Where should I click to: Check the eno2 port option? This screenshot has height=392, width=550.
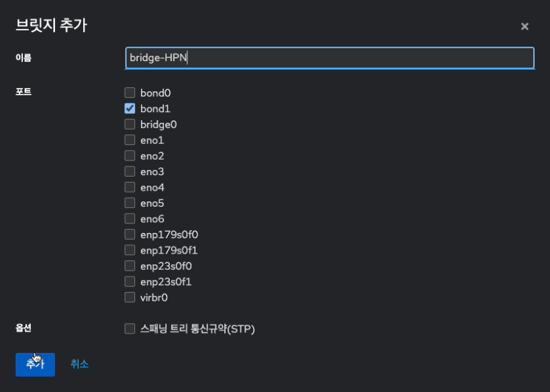pos(130,156)
